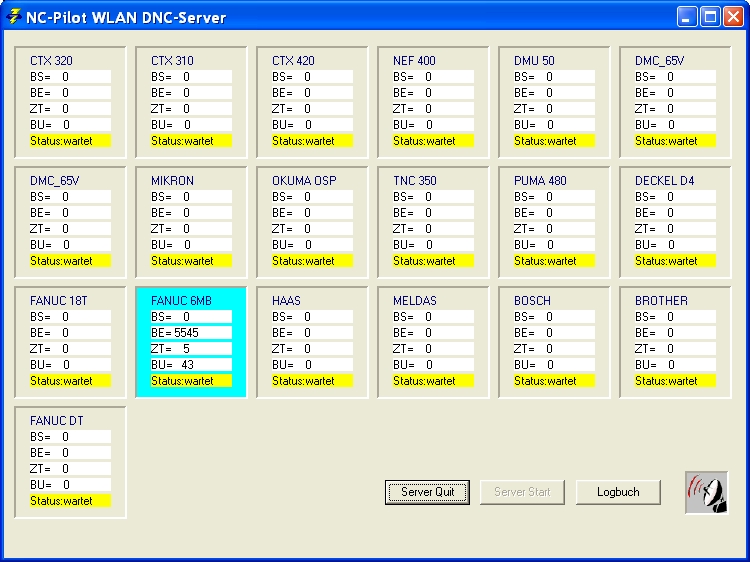The image size is (750, 562).
Task: Select the OKUMA OSP machine label
Action: (x=304, y=181)
